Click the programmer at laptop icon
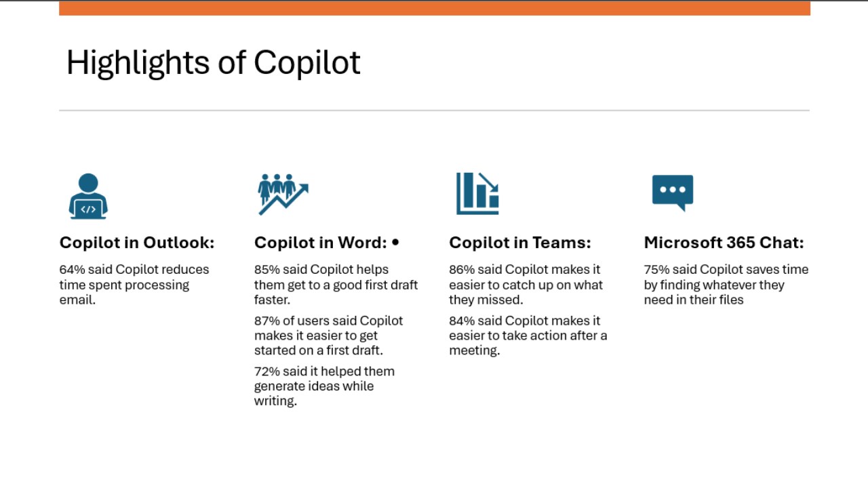The width and height of the screenshot is (868, 488). click(x=88, y=197)
